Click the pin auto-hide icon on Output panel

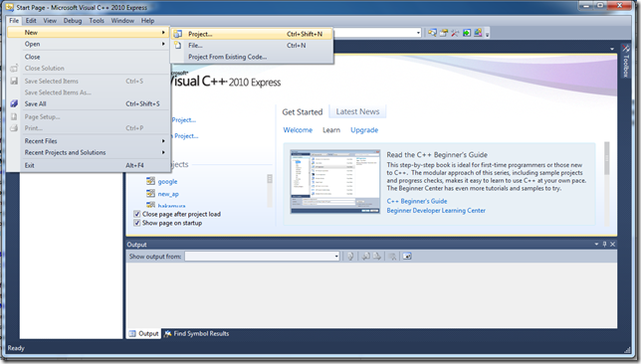point(604,244)
